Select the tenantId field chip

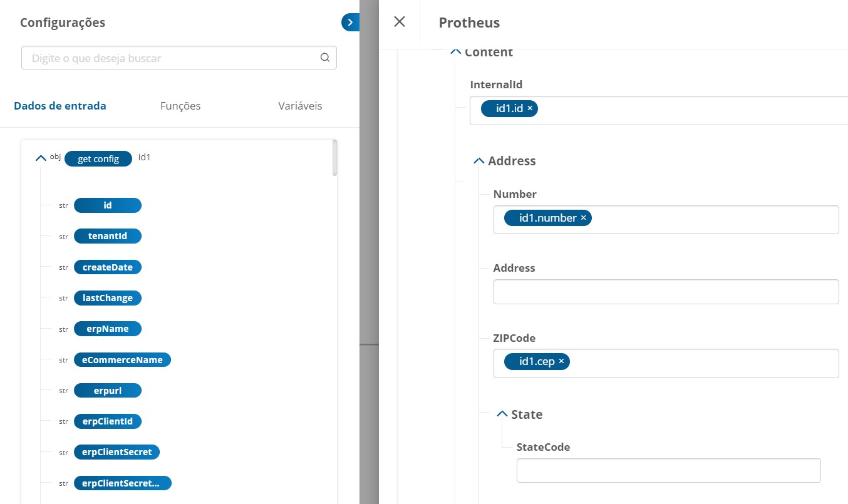(108, 236)
